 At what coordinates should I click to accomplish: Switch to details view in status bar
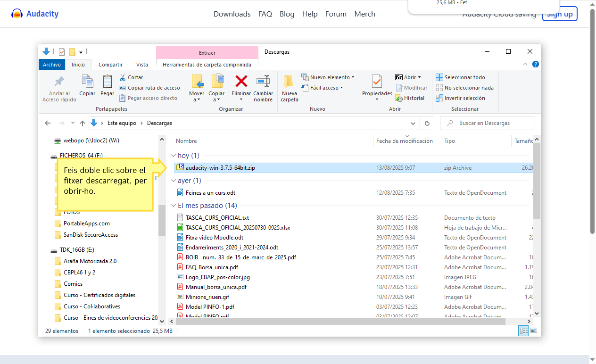point(523,331)
